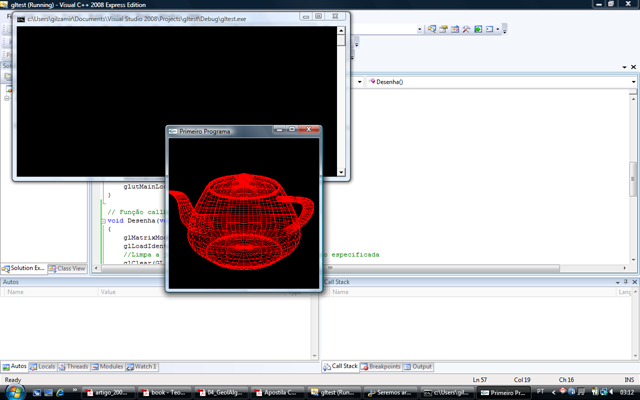
Task: Show hidden tray icons arrow
Action: (553, 392)
